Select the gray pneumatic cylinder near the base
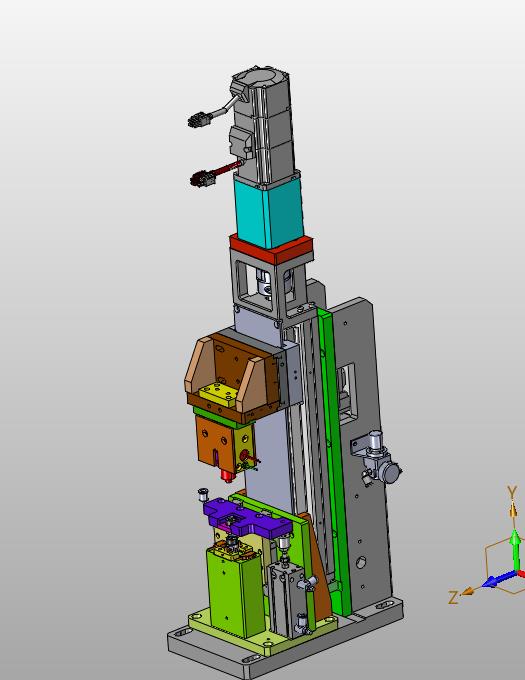525x680 pixels. coord(289,601)
